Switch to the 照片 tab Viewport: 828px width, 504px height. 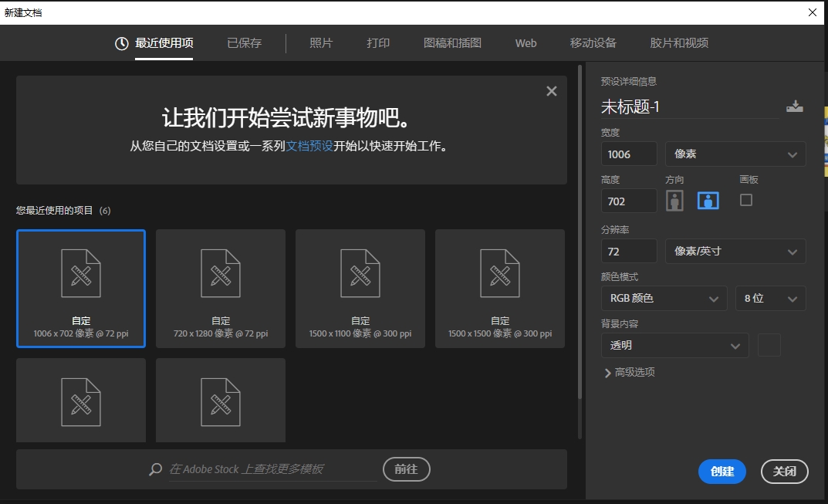point(321,43)
